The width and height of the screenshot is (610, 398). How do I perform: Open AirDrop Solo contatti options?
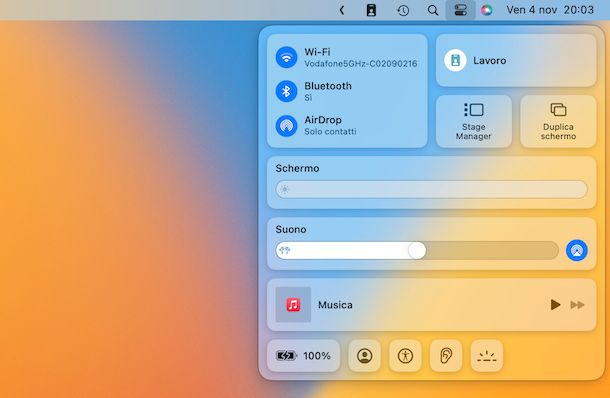pyautogui.click(x=330, y=131)
